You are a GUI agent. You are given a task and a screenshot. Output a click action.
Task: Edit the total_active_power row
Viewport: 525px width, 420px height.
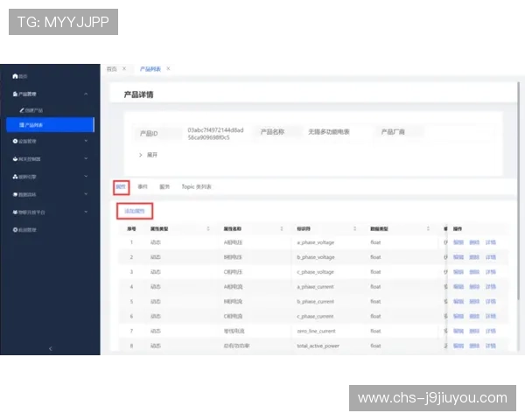click(x=458, y=346)
